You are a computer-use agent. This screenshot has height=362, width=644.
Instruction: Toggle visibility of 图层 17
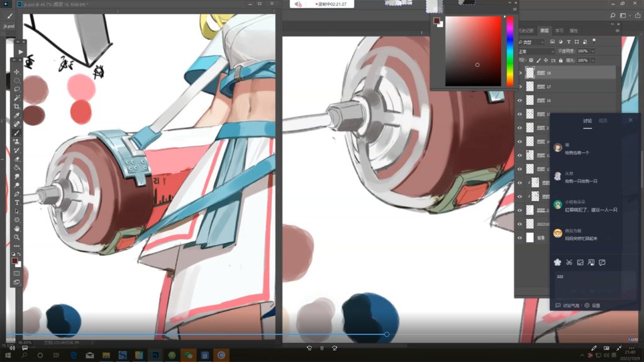[x=519, y=87]
